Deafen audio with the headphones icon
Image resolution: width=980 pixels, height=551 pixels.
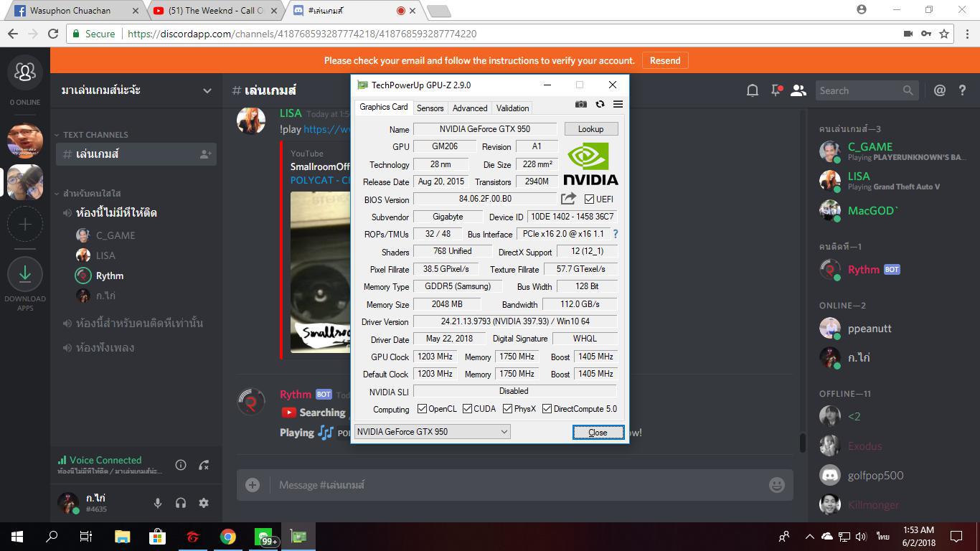click(181, 503)
